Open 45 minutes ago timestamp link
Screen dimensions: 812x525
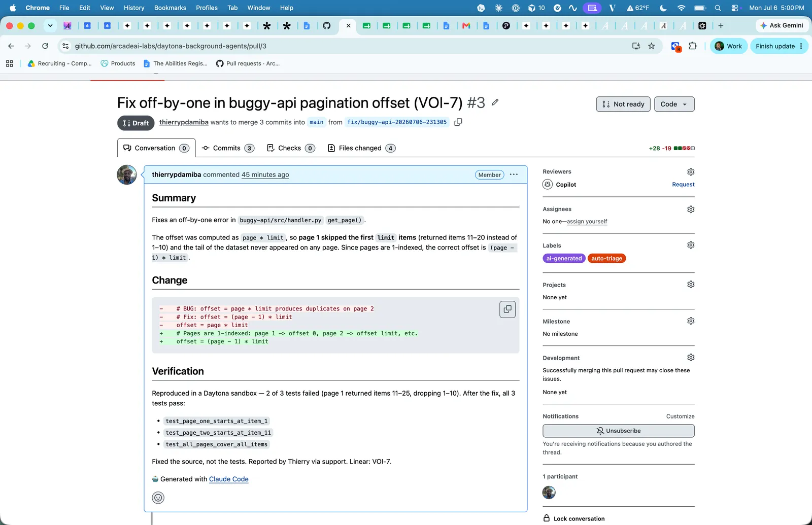[265, 175]
